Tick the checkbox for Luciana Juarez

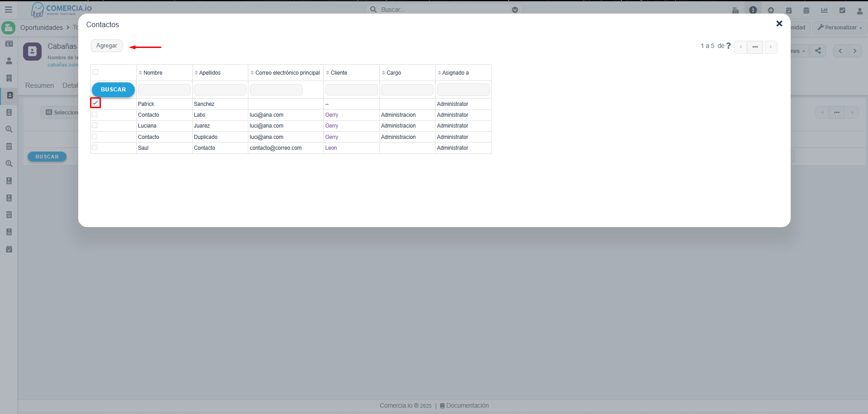tap(95, 125)
